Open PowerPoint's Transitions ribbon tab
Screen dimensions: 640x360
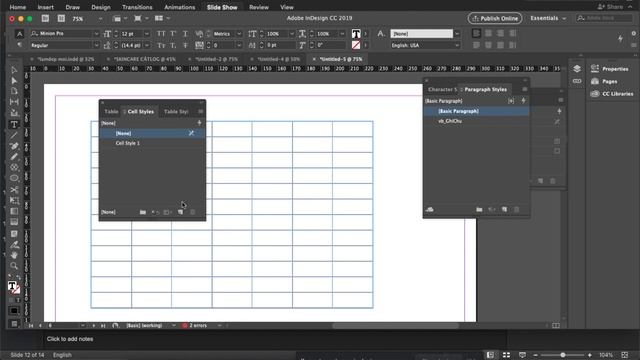coord(137,7)
